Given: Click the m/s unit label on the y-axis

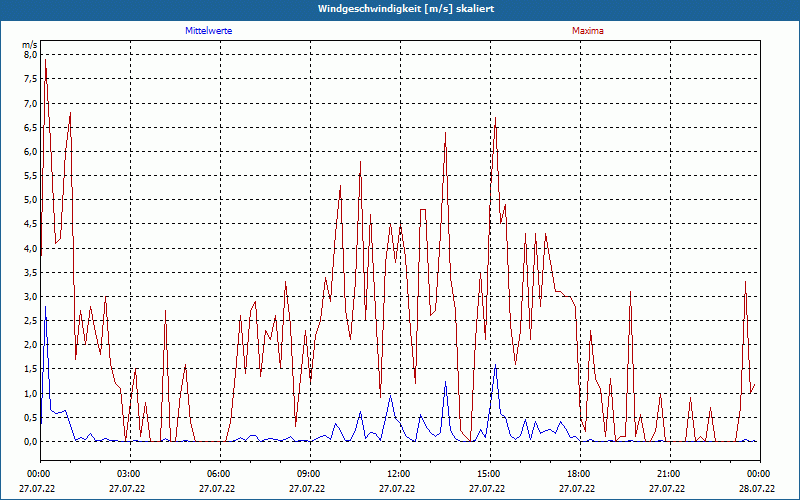Looking at the screenshot, I should (30, 45).
